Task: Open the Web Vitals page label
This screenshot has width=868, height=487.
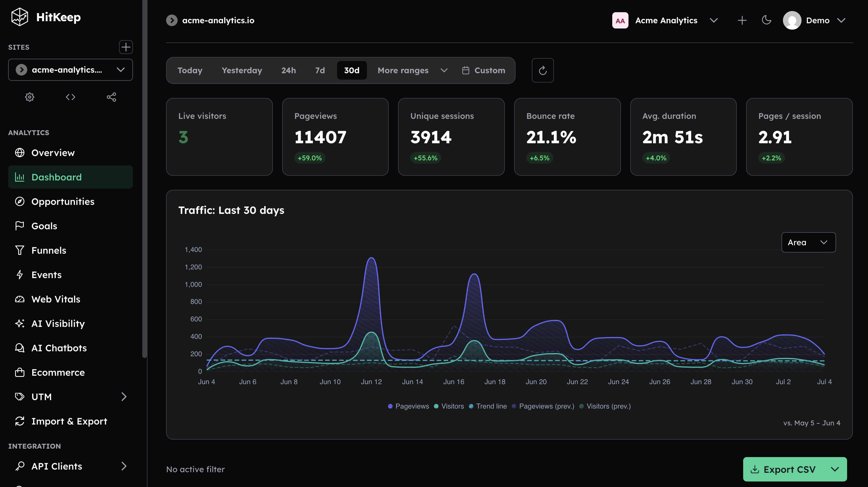Action: click(x=56, y=299)
